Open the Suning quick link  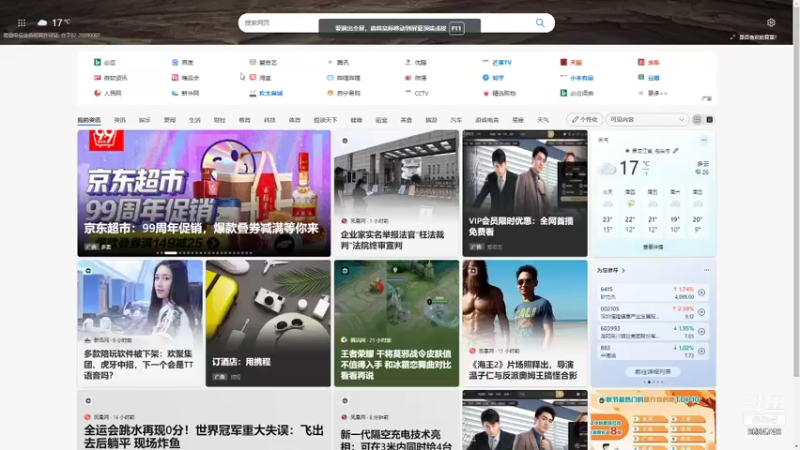344,93
